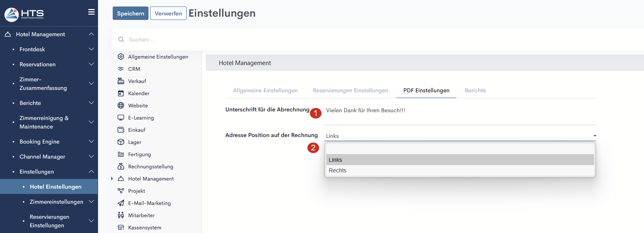This screenshot has width=644, height=233.
Task: Click the Allgemeine Einstellungen gear icon
Action: pos(121,57)
